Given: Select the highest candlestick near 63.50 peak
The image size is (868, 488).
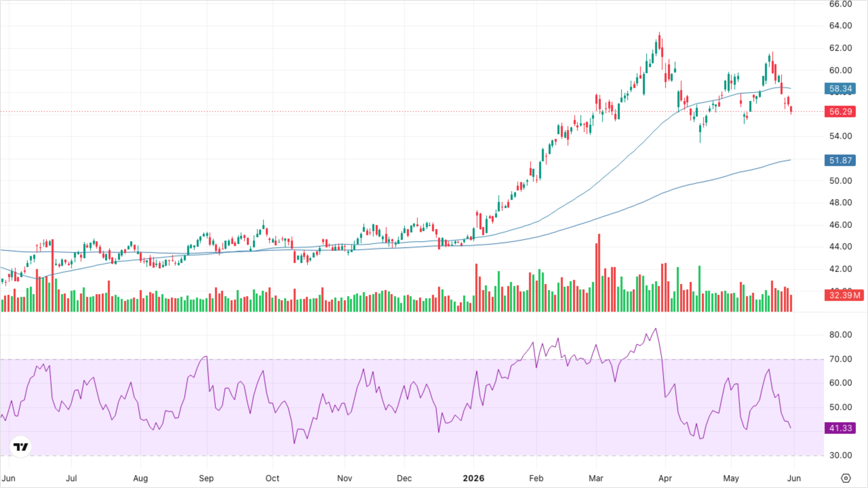Looking at the screenshot, I should click(x=659, y=41).
